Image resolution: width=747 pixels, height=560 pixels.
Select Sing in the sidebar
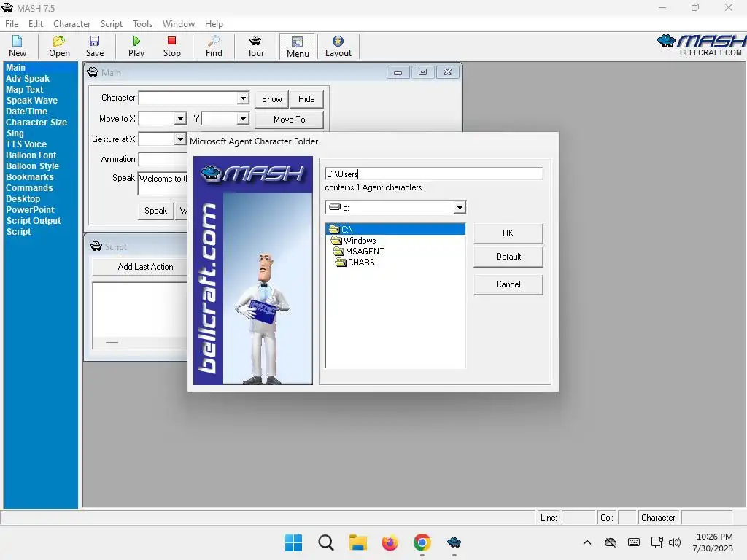[x=15, y=133]
